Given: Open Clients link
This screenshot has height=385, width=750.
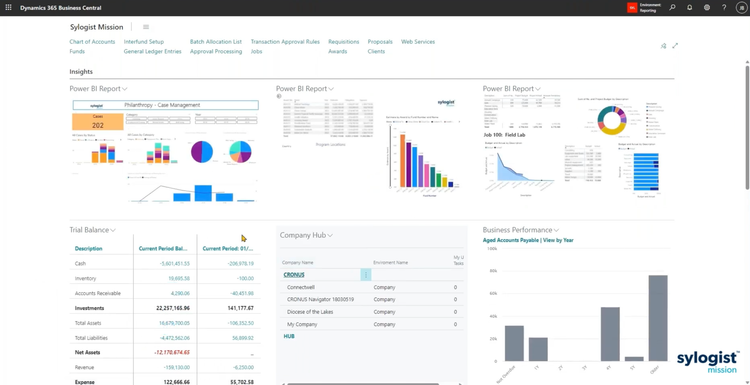Looking at the screenshot, I should point(376,51).
